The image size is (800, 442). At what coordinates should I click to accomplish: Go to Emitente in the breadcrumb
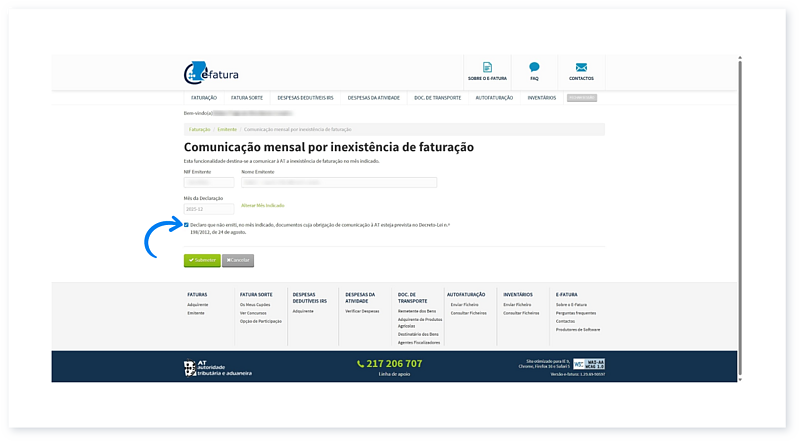pyautogui.click(x=227, y=130)
